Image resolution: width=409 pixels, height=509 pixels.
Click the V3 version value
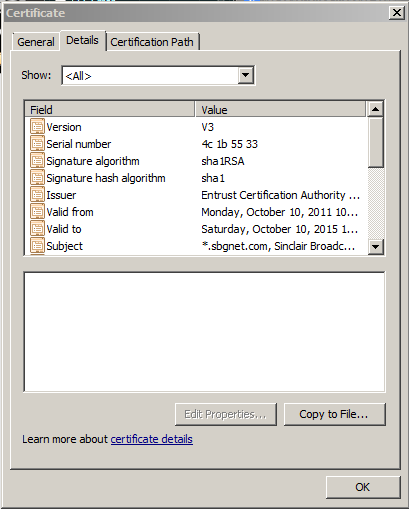coord(208,127)
